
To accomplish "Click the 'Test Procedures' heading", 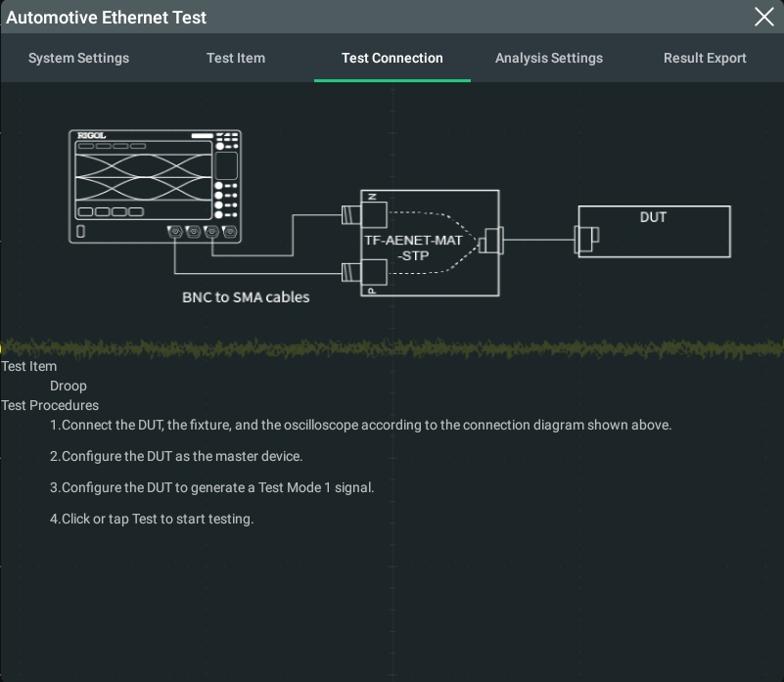I will pyautogui.click(x=50, y=405).
